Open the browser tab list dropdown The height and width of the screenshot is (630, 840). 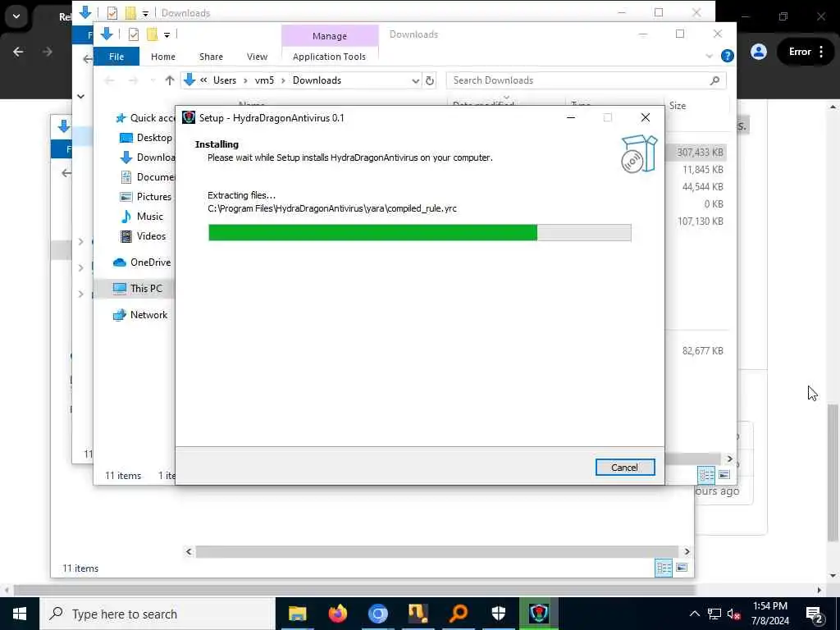point(16,16)
